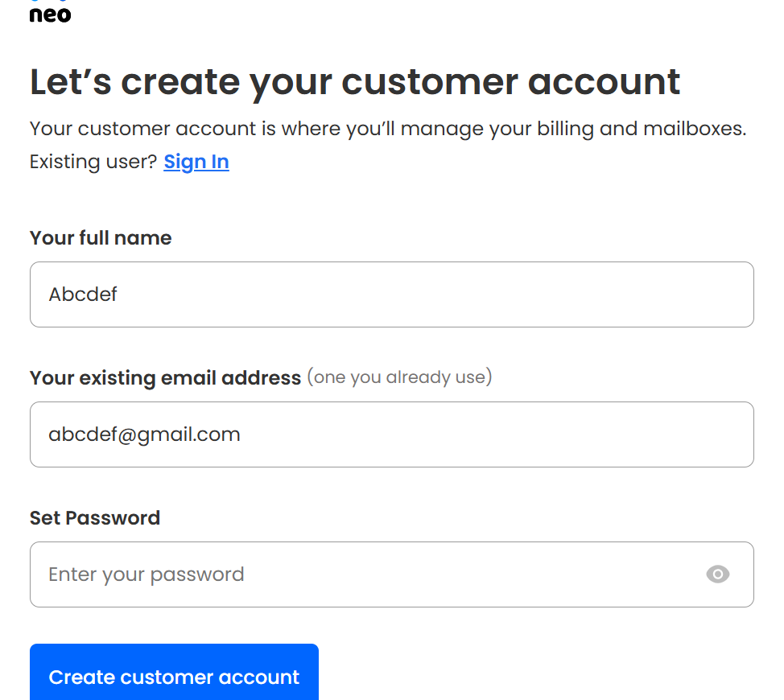Screen dimensions: 784x700
Task: Click the "Your full name" label
Action: coord(101,238)
